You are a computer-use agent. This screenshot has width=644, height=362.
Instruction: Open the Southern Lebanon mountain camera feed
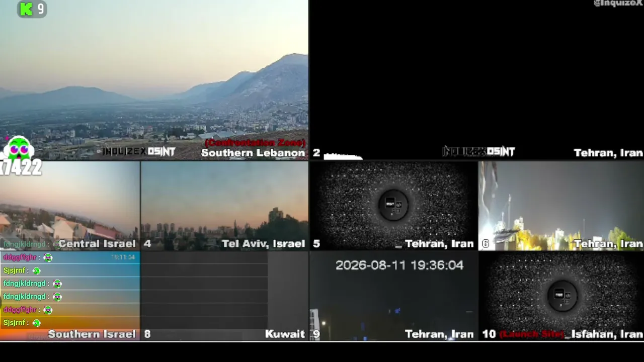click(x=154, y=80)
